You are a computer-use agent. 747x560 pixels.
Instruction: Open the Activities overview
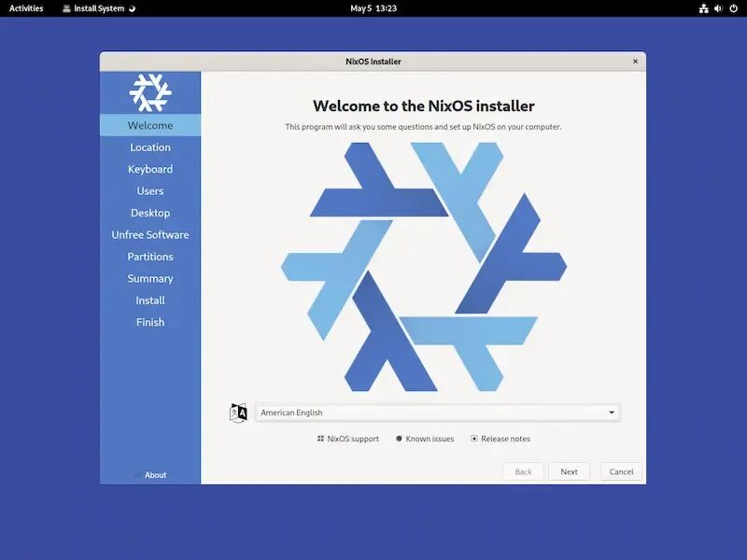pos(26,8)
